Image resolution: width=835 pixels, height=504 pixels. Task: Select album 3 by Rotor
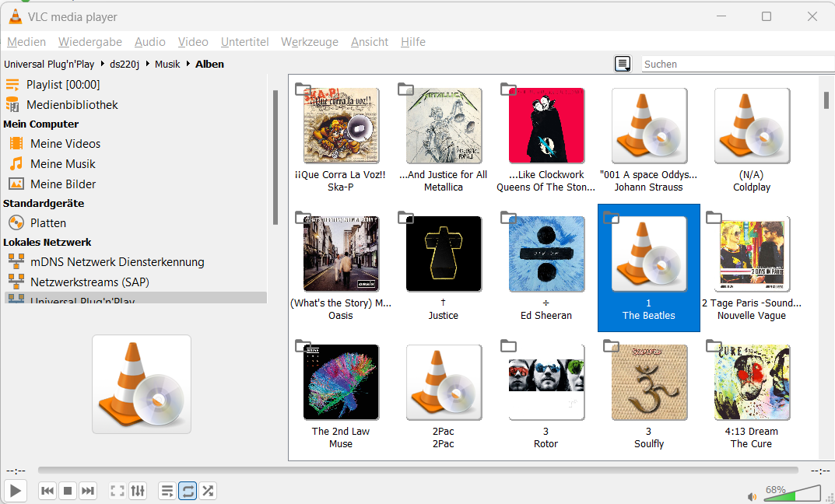pyautogui.click(x=546, y=396)
